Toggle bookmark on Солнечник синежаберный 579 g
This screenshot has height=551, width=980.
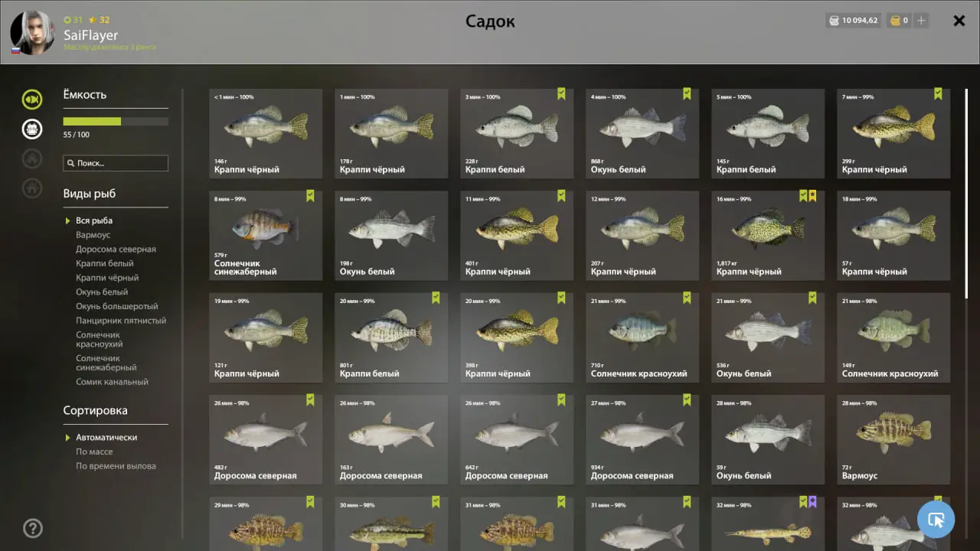310,196
